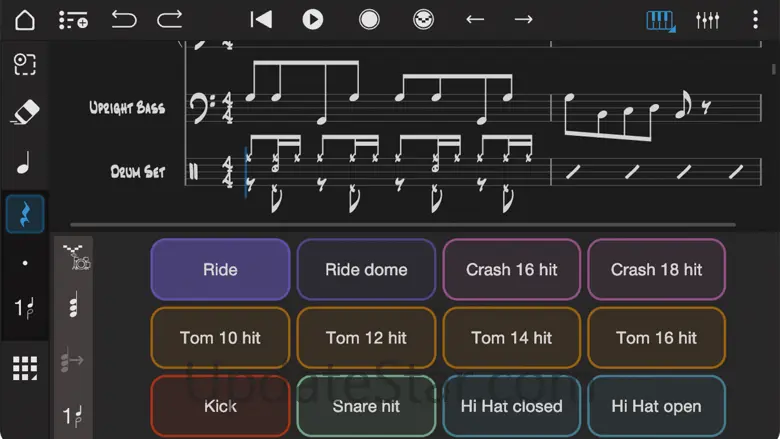This screenshot has height=439, width=780.
Task: Move cursor left with the arrow
Action: [x=475, y=20]
